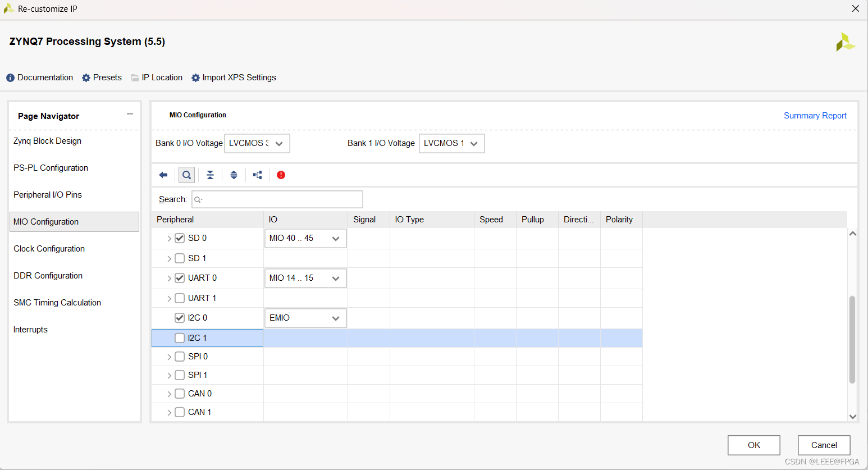Click the red error warning icon
The image size is (868, 470).
pos(281,175)
